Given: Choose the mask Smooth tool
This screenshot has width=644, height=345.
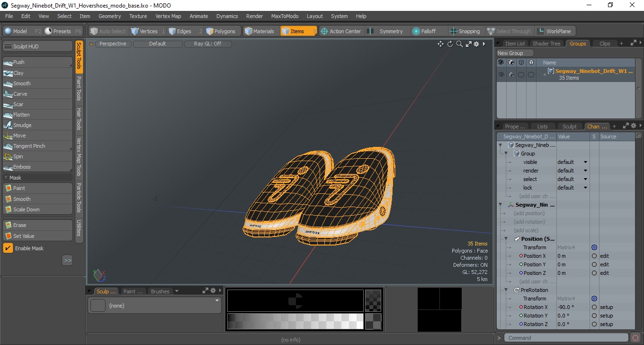Looking at the screenshot, I should coord(37,199).
